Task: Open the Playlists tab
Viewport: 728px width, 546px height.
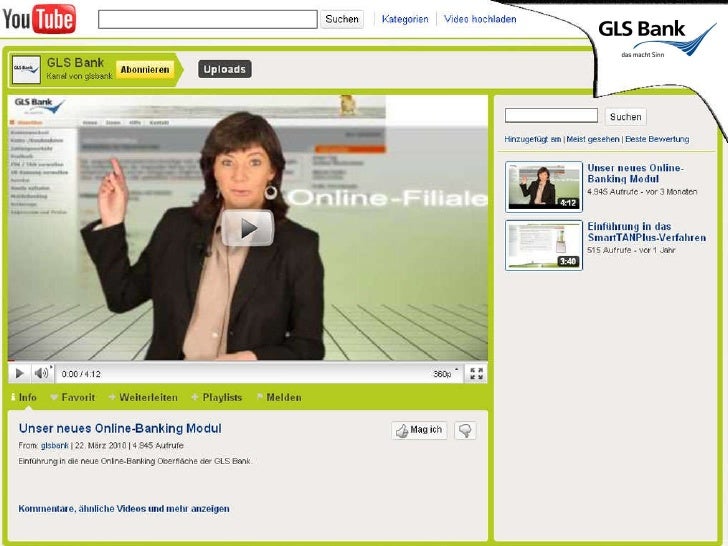Action: [217, 397]
